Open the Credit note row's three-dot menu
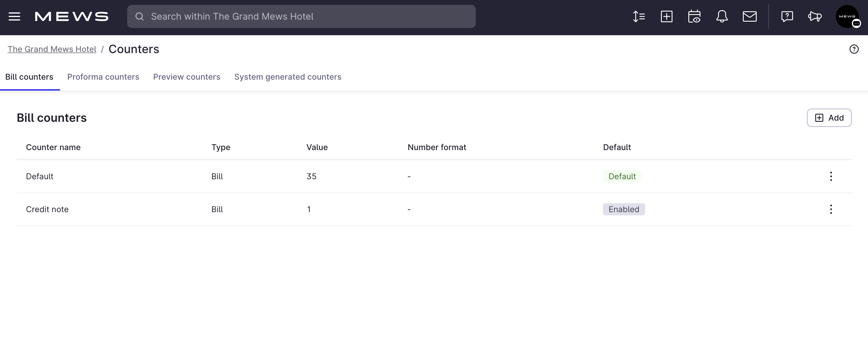868x340 pixels. 831,210
